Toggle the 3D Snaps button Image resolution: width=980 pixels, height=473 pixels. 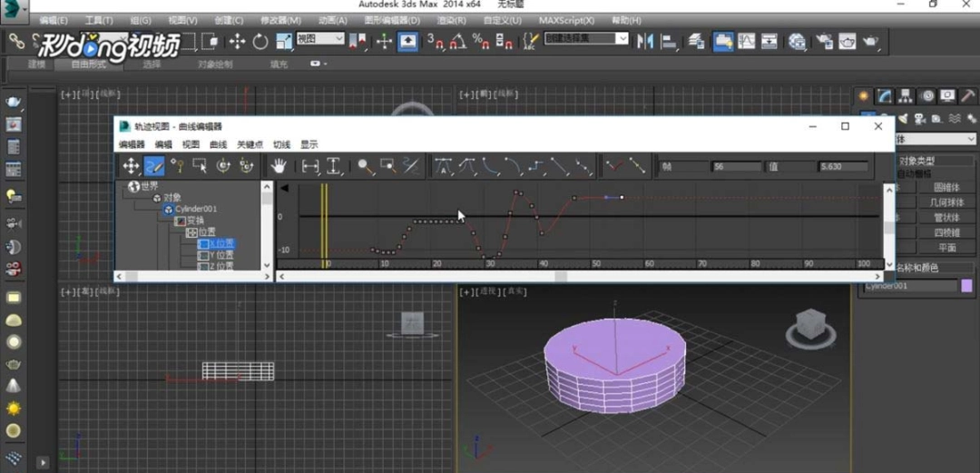point(435,42)
